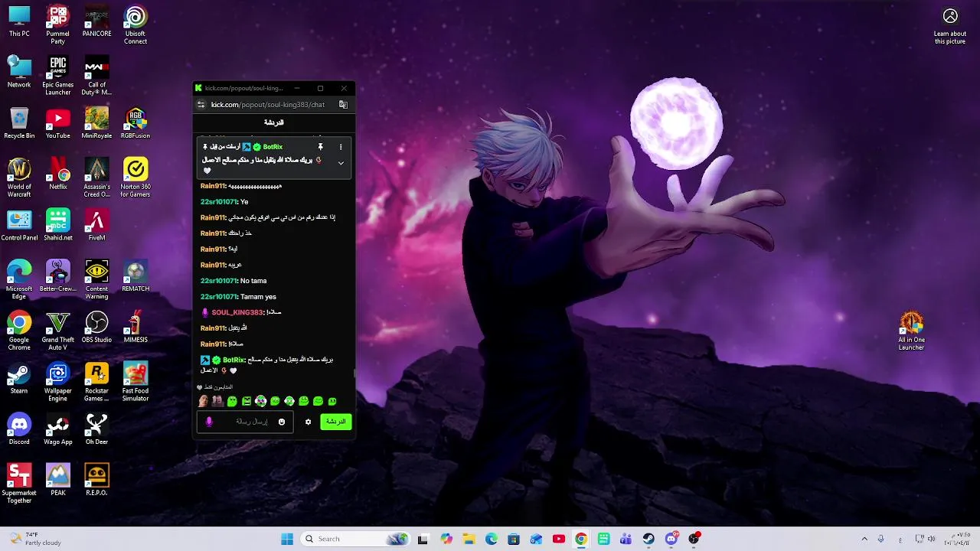Open site settings icon left of kick.com URL
The width and height of the screenshot is (980, 551).
click(201, 105)
